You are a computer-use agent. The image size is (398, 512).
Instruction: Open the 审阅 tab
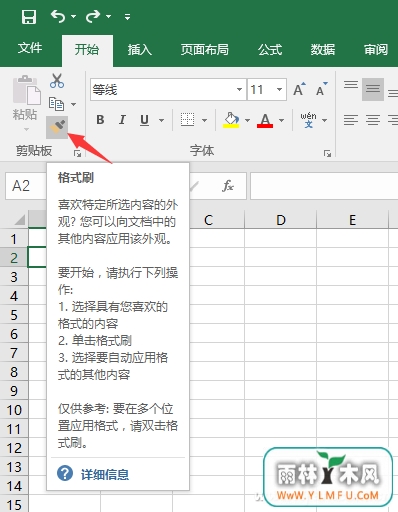(x=376, y=50)
